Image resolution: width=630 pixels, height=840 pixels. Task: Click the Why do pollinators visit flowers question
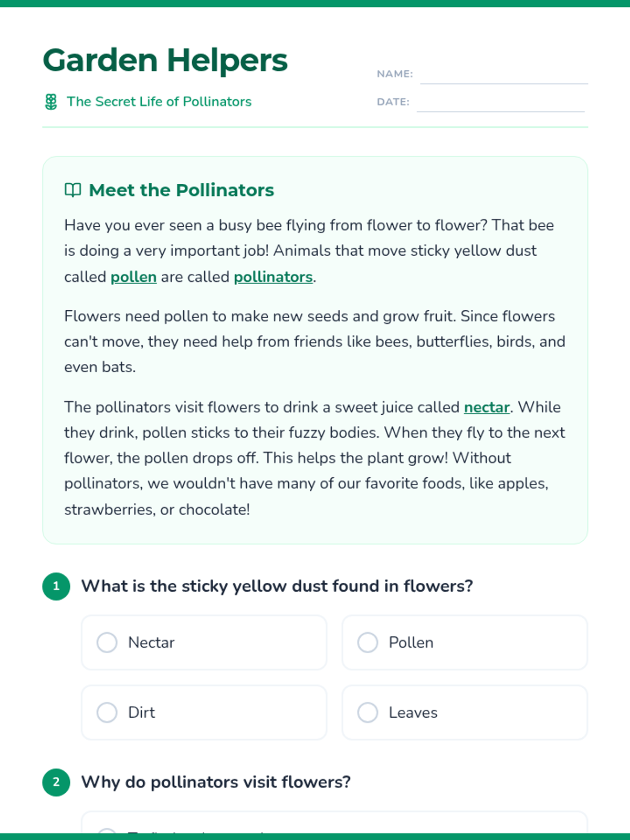click(215, 782)
